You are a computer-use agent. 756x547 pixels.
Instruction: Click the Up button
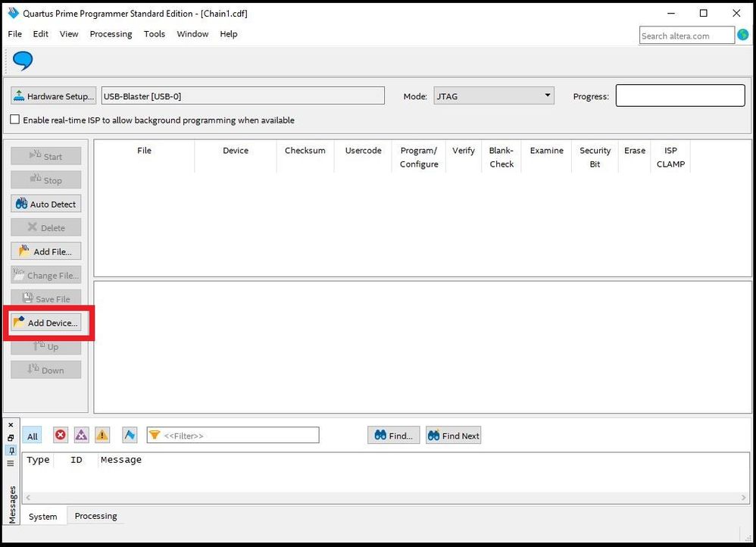[x=45, y=346]
